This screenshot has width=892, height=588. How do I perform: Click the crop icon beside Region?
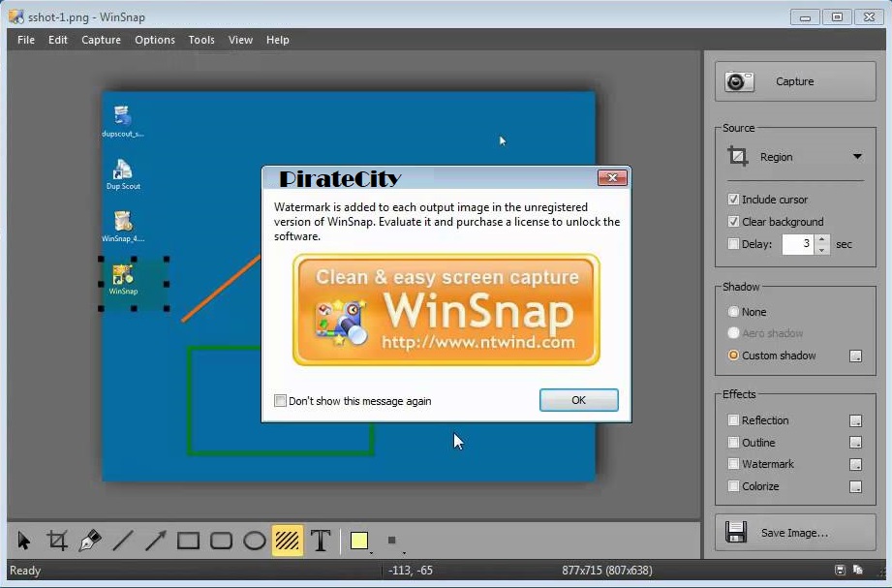[x=737, y=156]
